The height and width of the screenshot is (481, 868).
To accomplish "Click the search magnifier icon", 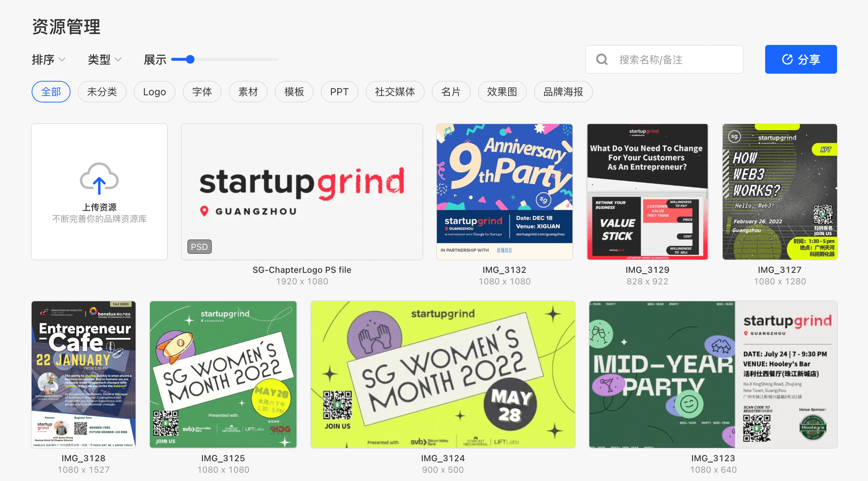I will (602, 59).
